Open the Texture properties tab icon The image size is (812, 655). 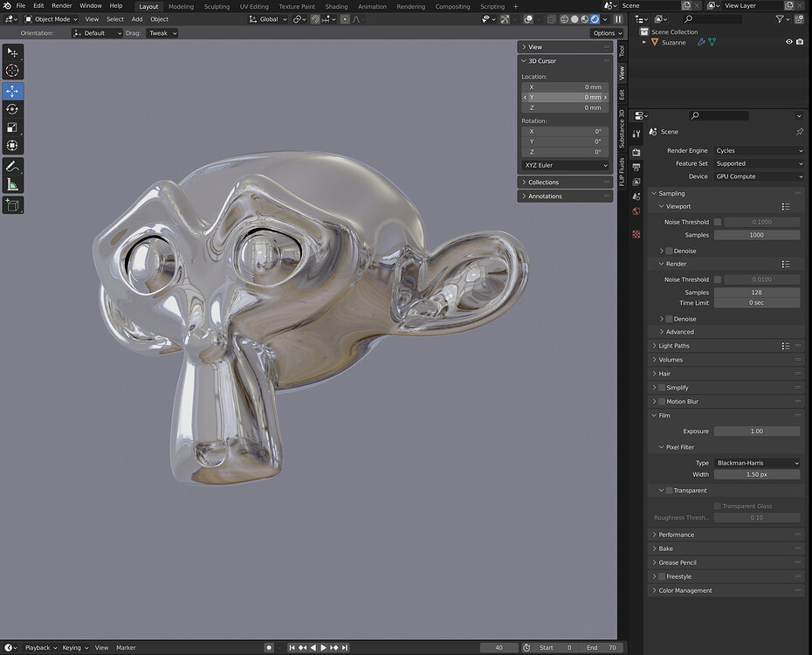[x=637, y=235]
